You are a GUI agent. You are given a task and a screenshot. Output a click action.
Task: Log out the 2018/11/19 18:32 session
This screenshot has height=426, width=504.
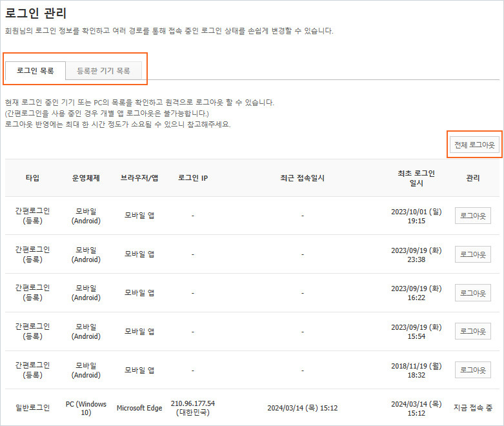point(472,370)
